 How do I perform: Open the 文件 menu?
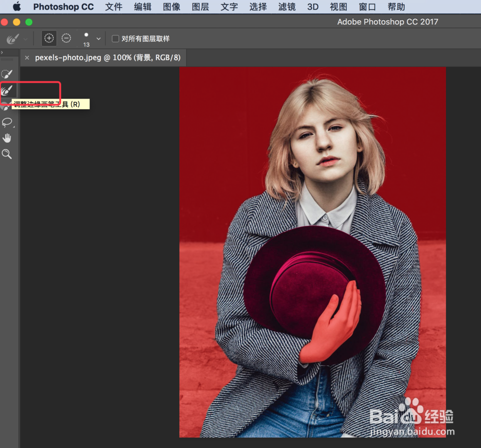[x=114, y=7]
